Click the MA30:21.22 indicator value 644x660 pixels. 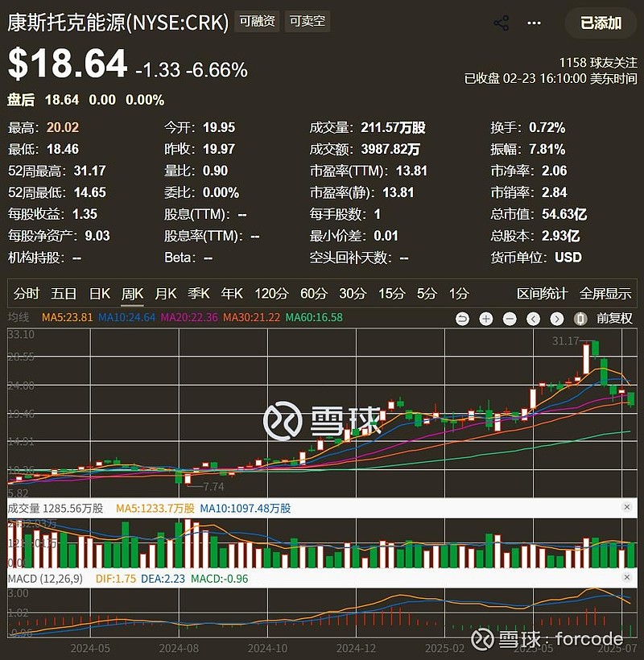[251, 317]
